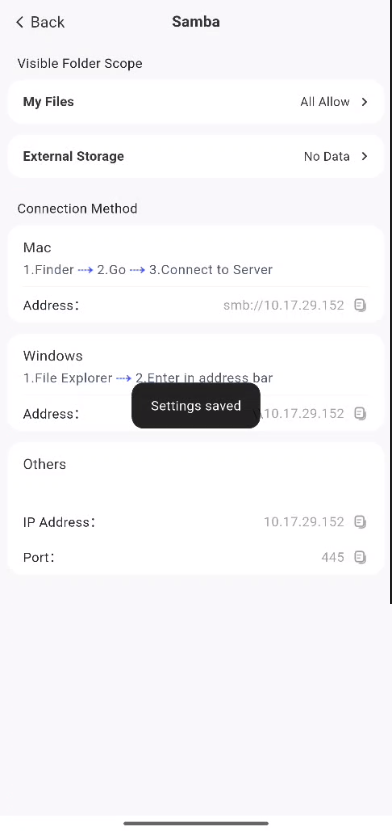Select the No Data value
Screen dimensions: 392x831
[x=326, y=156]
